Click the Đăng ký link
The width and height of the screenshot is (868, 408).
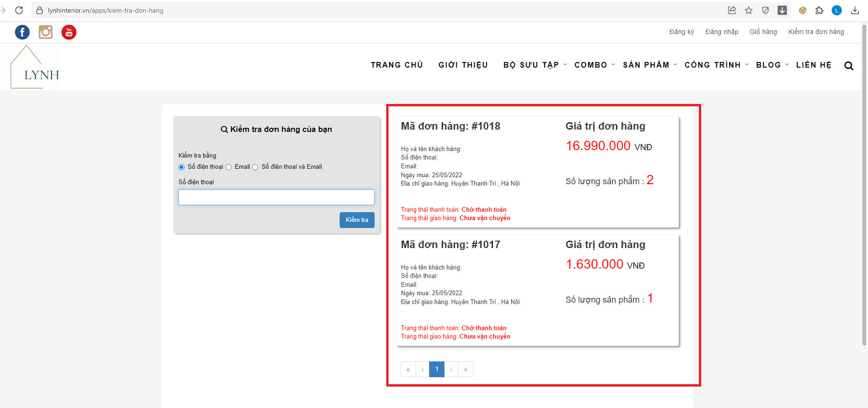682,32
